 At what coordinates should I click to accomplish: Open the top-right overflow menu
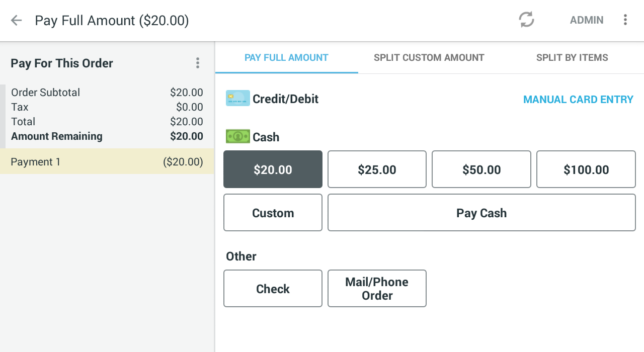pos(625,20)
